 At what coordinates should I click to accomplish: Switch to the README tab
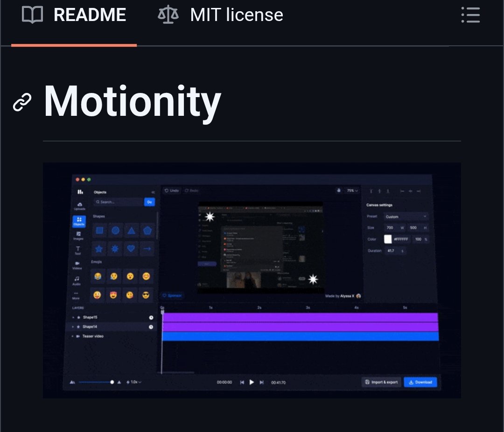[74, 15]
